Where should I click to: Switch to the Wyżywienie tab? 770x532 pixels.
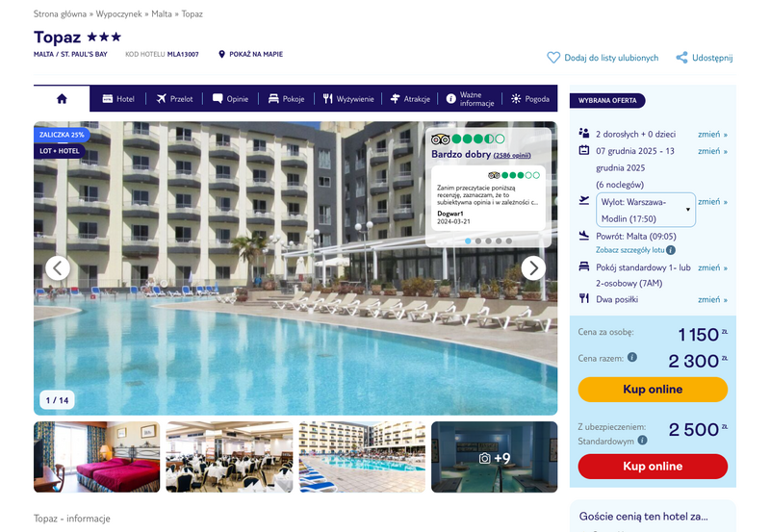coord(348,99)
